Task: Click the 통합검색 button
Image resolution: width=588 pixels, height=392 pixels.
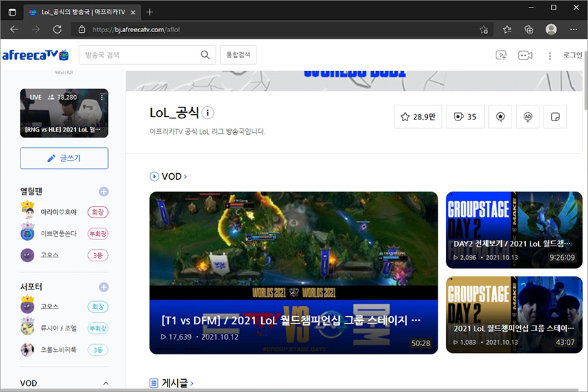Action: tap(238, 55)
